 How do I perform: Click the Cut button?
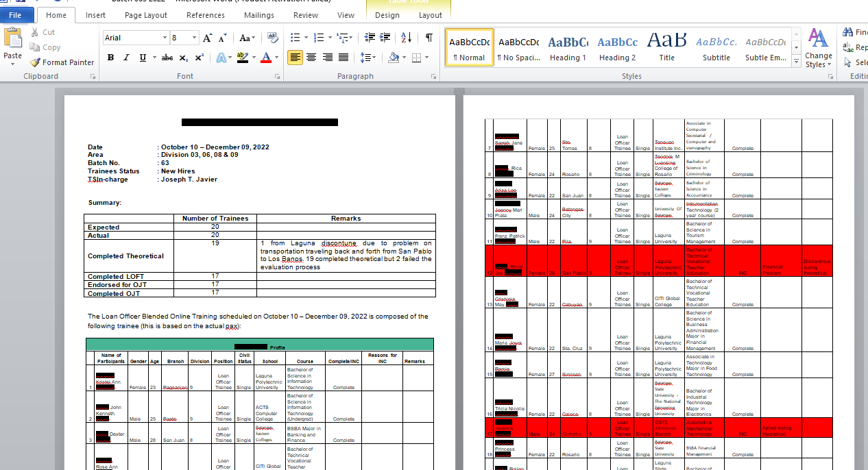[43, 32]
